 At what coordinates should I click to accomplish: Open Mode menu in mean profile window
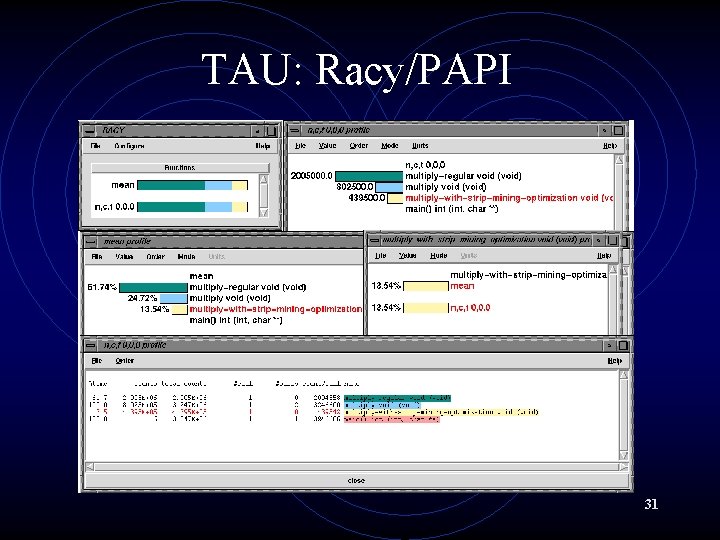tap(186, 257)
